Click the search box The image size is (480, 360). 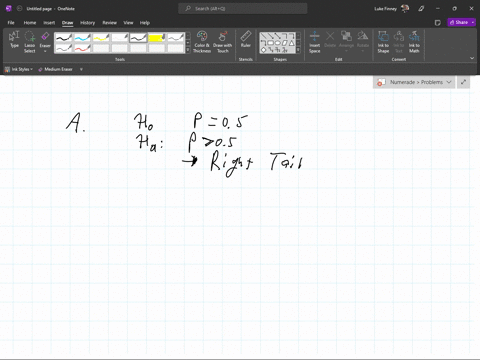point(243,9)
